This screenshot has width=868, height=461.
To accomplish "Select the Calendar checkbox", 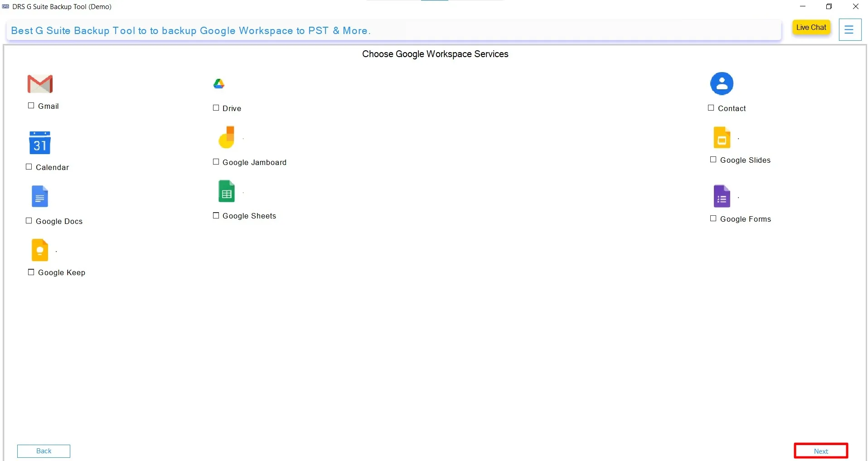I will (29, 167).
